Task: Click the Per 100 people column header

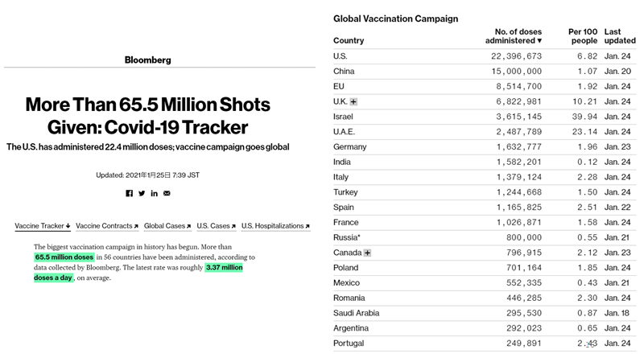Action: (x=582, y=36)
